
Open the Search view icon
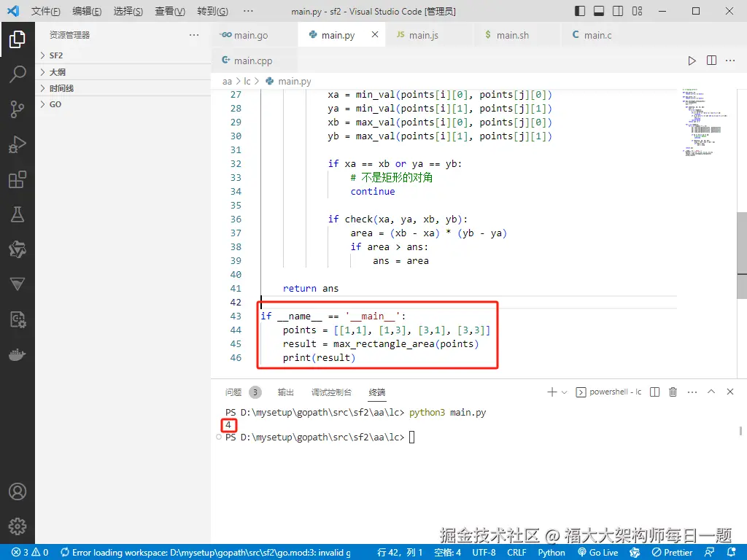click(18, 74)
